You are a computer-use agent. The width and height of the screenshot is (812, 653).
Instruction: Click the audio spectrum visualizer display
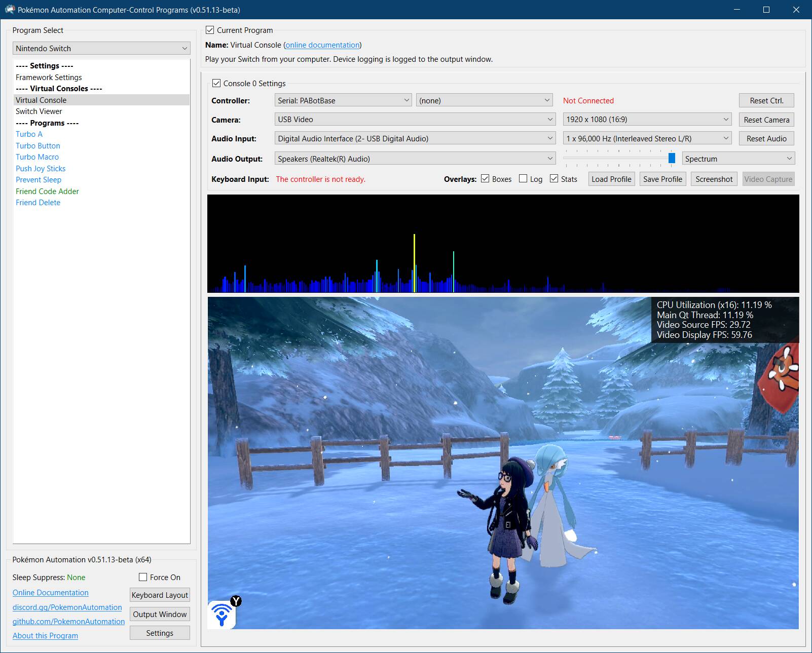point(503,243)
